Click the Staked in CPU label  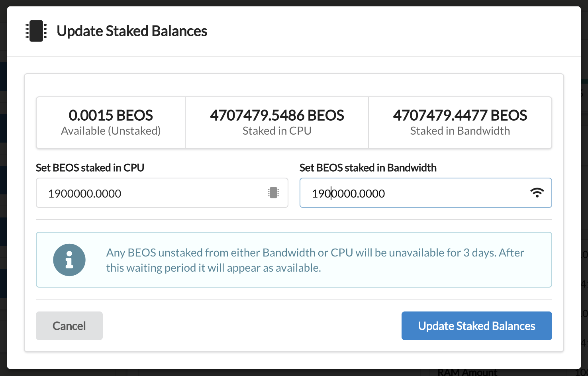[277, 131]
